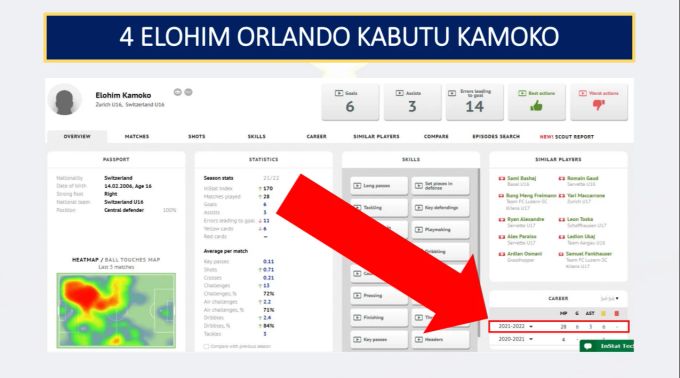Open Key defendings skill video icon

click(x=418, y=208)
